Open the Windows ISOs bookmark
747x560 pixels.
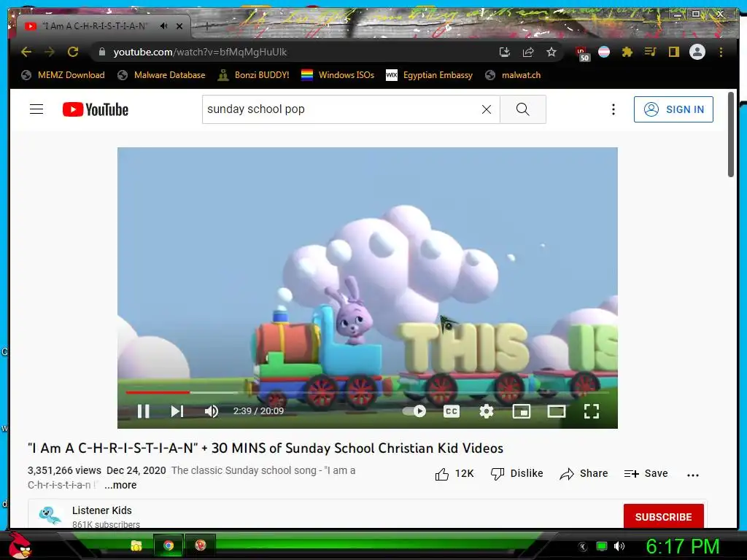point(338,75)
